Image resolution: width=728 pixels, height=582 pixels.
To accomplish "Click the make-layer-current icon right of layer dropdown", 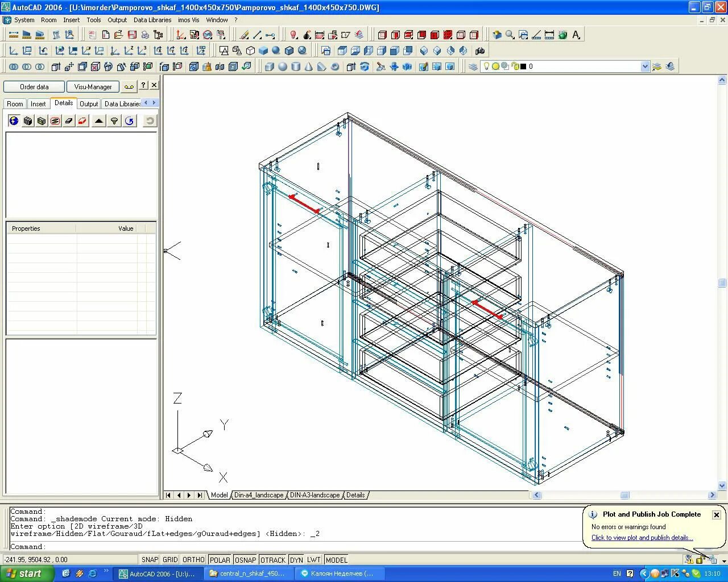I will [657, 66].
